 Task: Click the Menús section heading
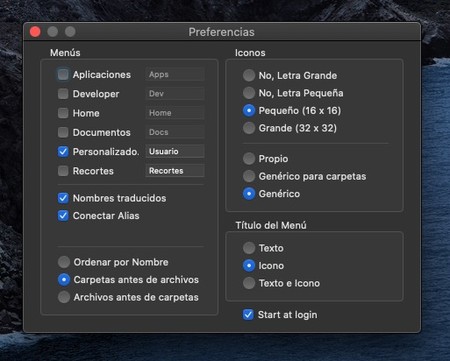[65, 53]
